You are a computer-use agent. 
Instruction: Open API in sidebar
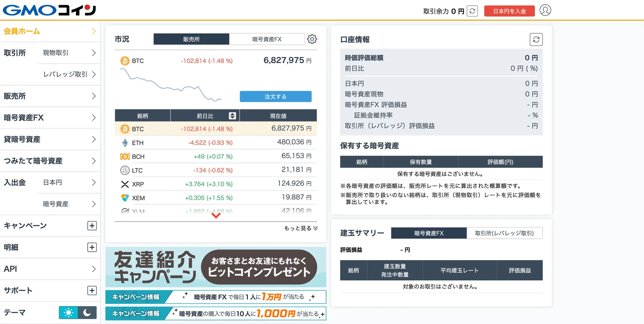[x=50, y=269]
